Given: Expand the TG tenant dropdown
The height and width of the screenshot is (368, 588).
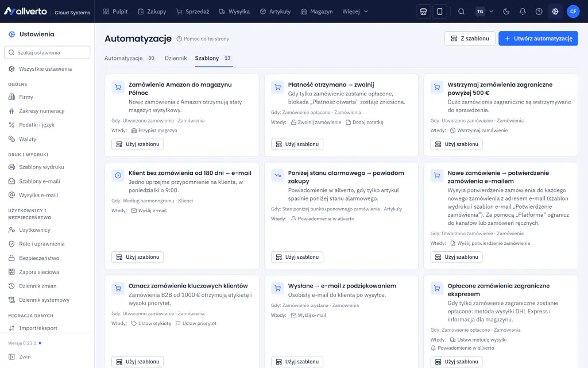Looking at the screenshot, I should (x=485, y=11).
